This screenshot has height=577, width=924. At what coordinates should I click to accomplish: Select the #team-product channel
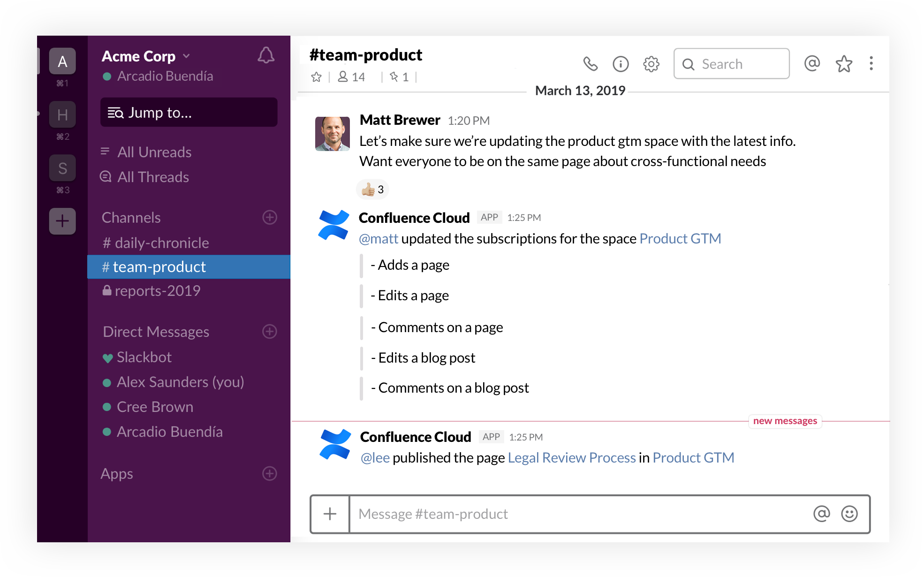(189, 267)
